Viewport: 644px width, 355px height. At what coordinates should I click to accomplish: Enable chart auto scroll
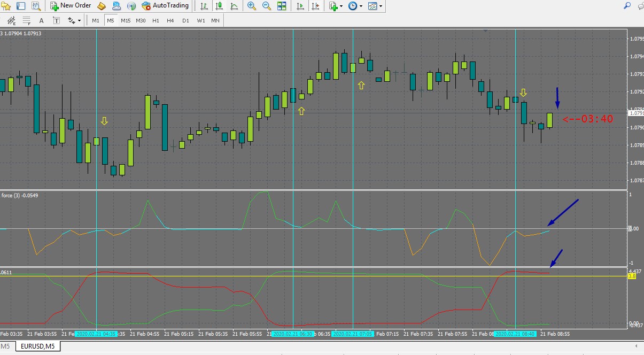pyautogui.click(x=301, y=6)
